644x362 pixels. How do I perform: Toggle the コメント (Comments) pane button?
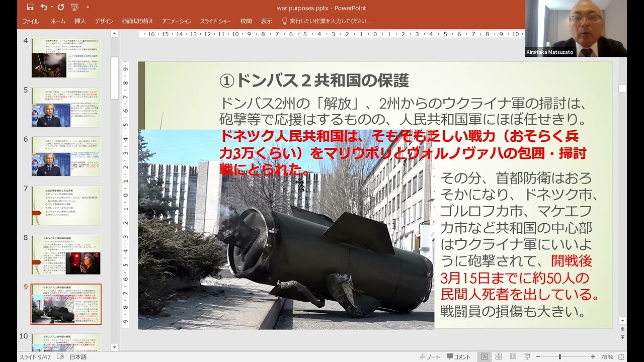click(458, 357)
